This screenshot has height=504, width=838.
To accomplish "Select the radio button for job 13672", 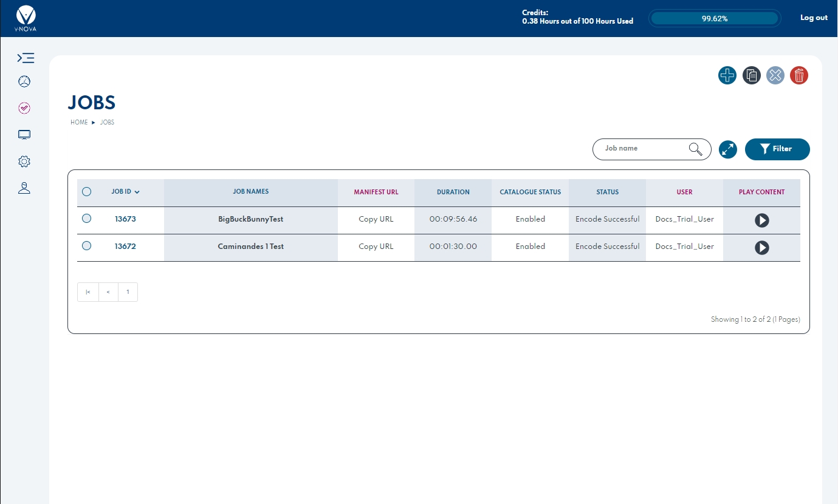I will (x=86, y=246).
